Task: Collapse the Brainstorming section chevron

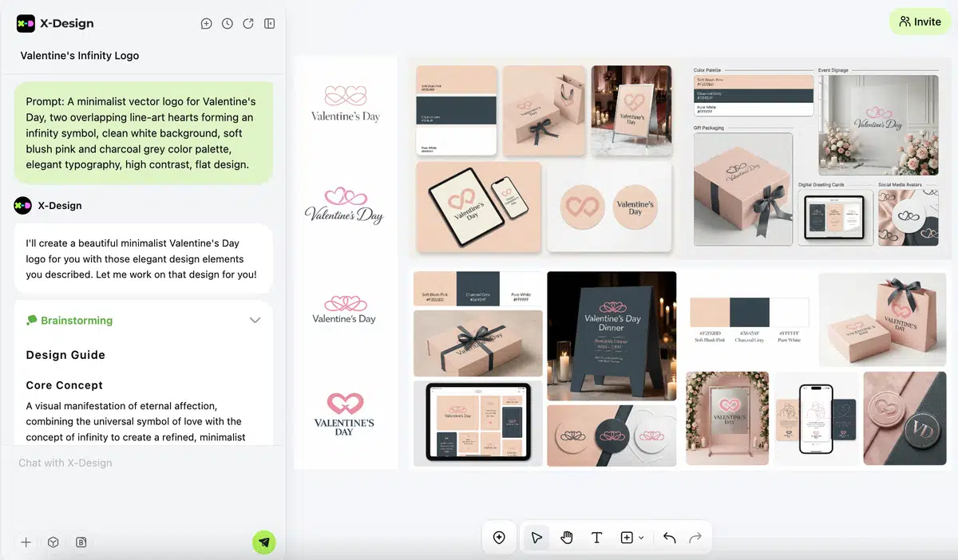Action: [255, 321]
